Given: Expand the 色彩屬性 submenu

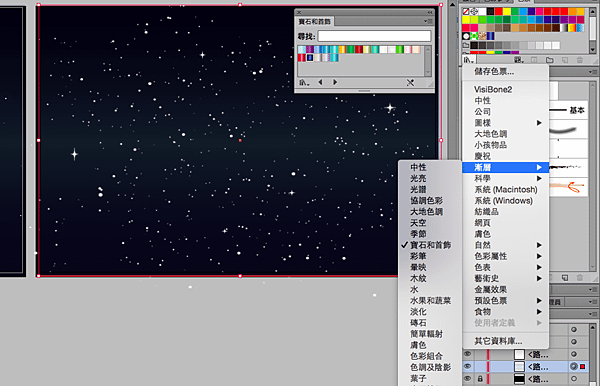Looking at the screenshot, I should click(505, 256).
